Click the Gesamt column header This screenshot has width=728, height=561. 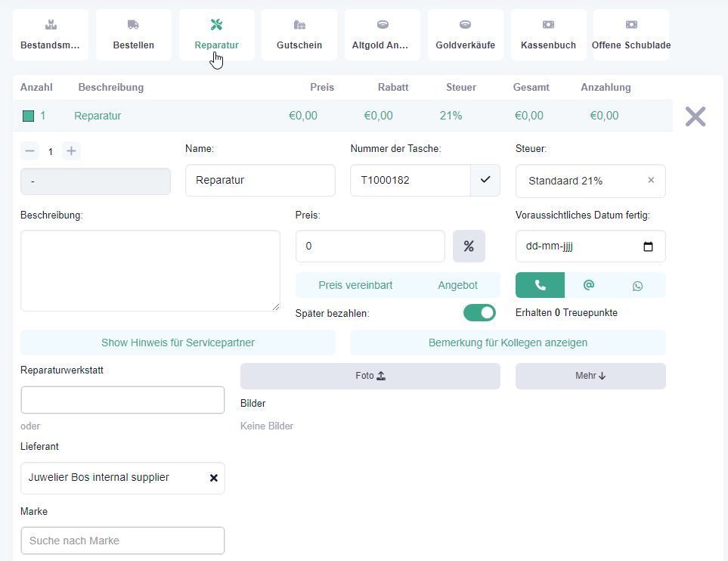[x=531, y=87]
